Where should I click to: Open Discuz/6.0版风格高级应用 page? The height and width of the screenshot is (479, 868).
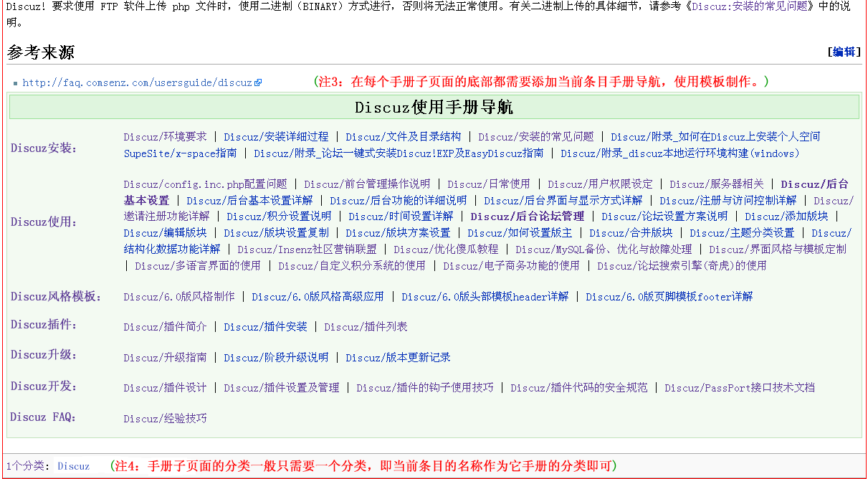tap(318, 296)
